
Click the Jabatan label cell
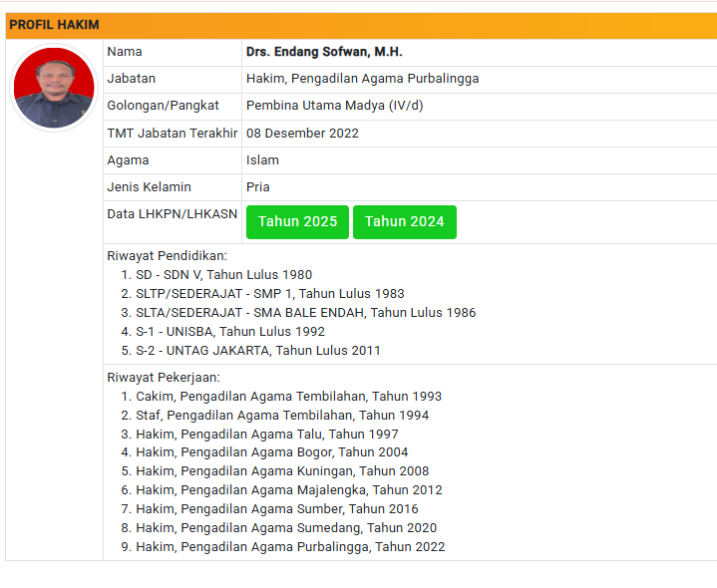[173, 79]
